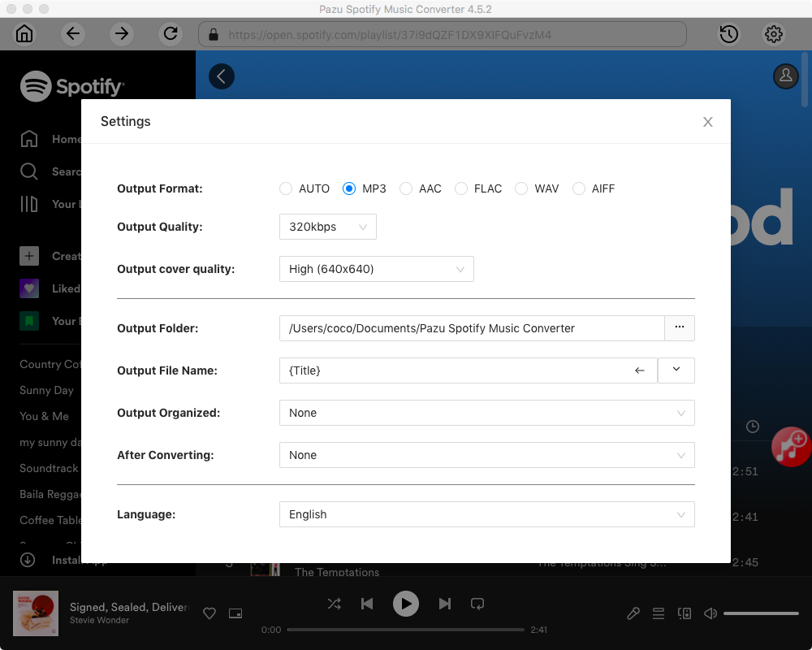The image size is (812, 650).
Task: Click the Spotify playlist URL field
Action: pos(443,34)
